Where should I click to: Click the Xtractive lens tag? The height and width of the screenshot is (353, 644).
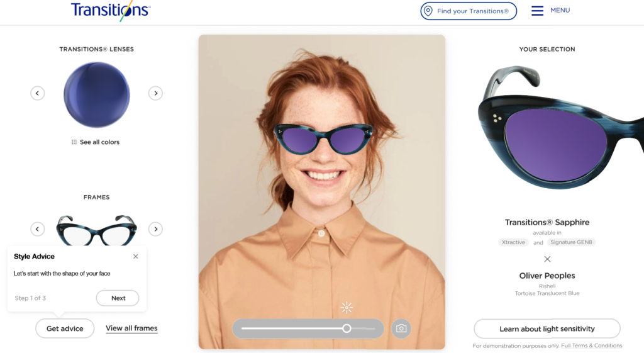pos(513,242)
